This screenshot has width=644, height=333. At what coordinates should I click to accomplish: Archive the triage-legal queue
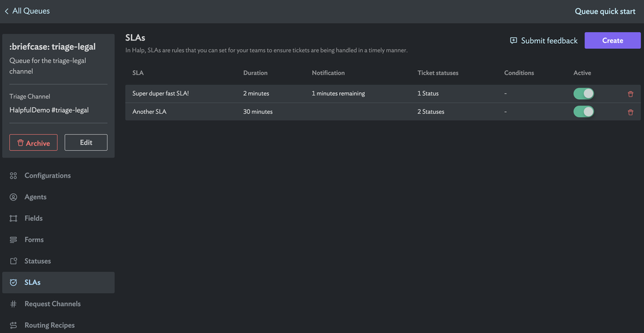pyautogui.click(x=34, y=143)
